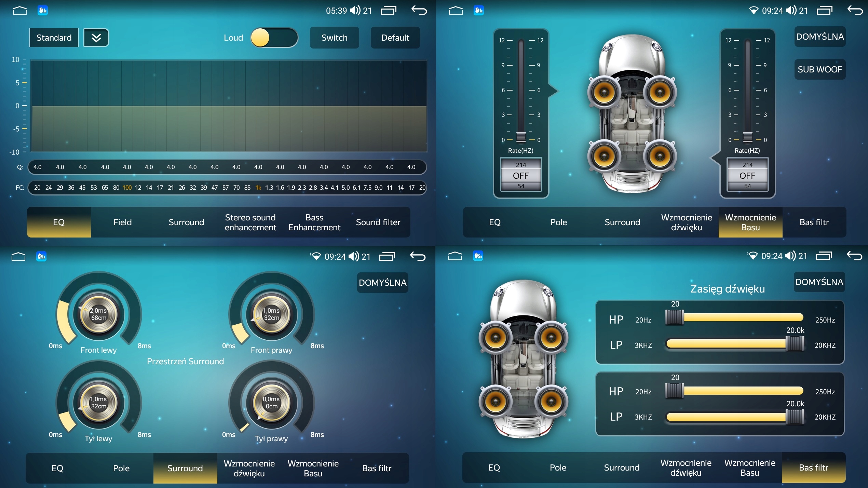
Task: Toggle right Rate(HZ) OFF selector
Action: pos(747,175)
